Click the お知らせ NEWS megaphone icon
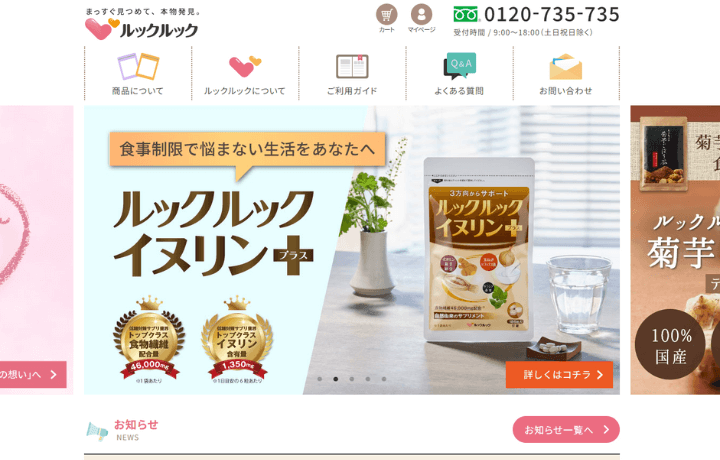 point(97,431)
